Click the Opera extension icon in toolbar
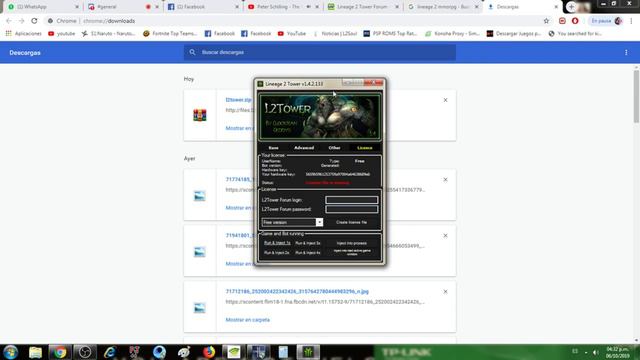Image resolution: width=640 pixels, height=360 pixels. 575,21
